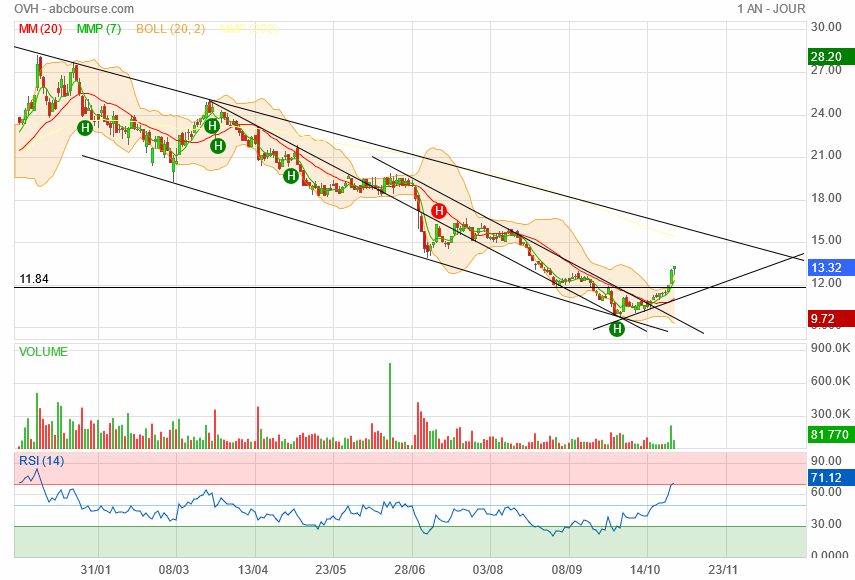Click the blue 71.12 RSI value tag
855x580 pixels.
831,478
